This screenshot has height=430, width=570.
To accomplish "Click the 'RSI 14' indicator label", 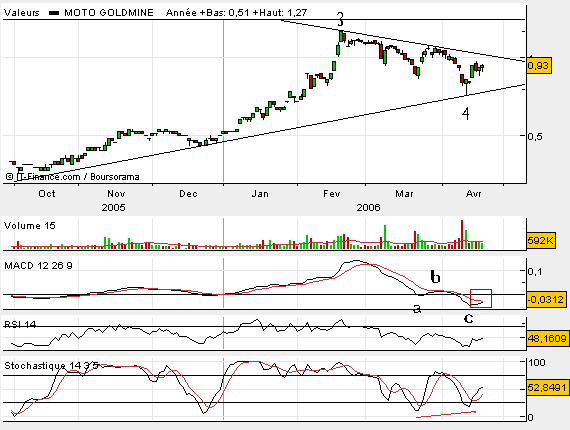I will [20, 324].
